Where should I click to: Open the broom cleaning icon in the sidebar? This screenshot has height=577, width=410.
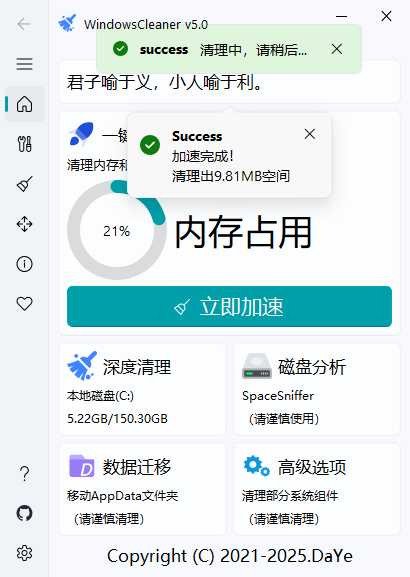pos(24,184)
